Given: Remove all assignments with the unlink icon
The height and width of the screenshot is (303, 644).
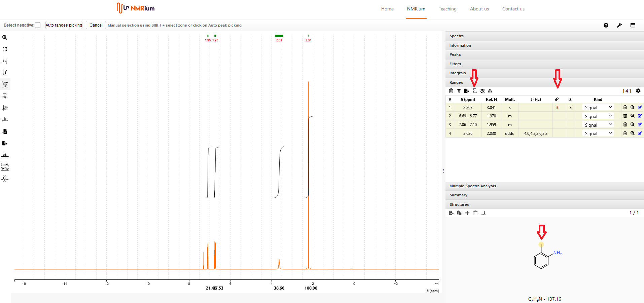Looking at the screenshot, I should (x=482, y=91).
